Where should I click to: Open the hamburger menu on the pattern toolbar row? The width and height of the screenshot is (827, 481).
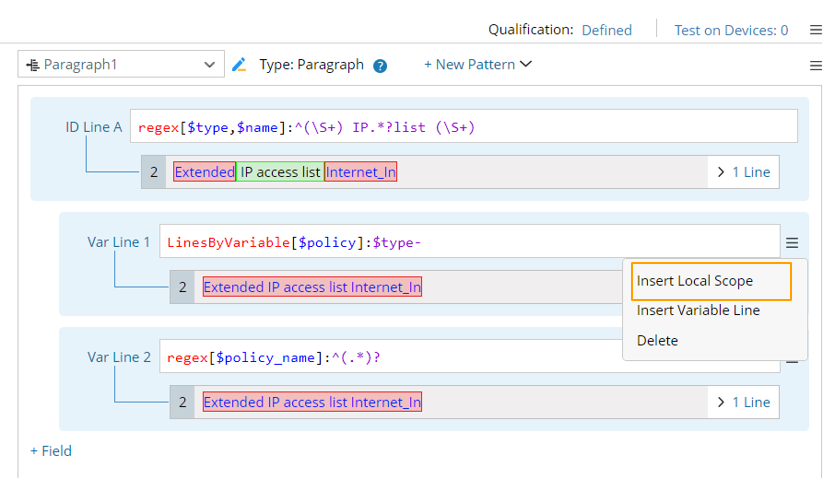point(814,65)
